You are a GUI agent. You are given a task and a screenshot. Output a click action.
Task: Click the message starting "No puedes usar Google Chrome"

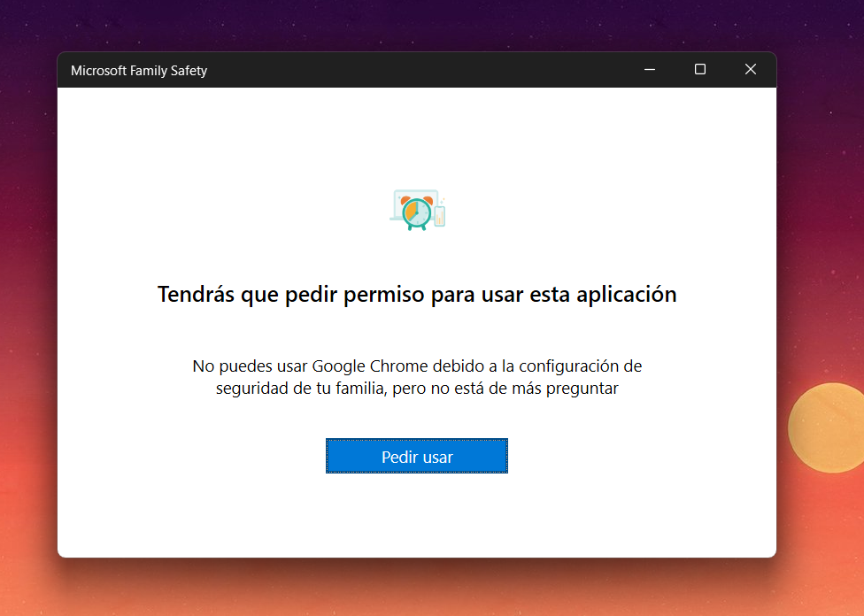417,377
